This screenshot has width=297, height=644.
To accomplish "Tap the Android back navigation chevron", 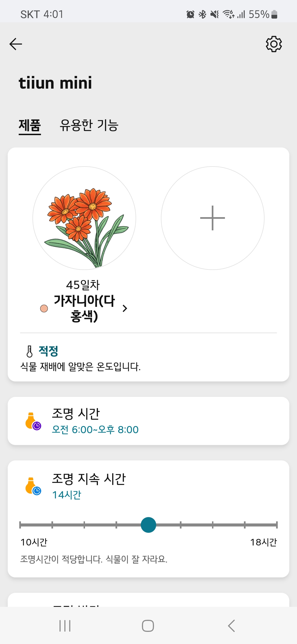I will [x=232, y=626].
